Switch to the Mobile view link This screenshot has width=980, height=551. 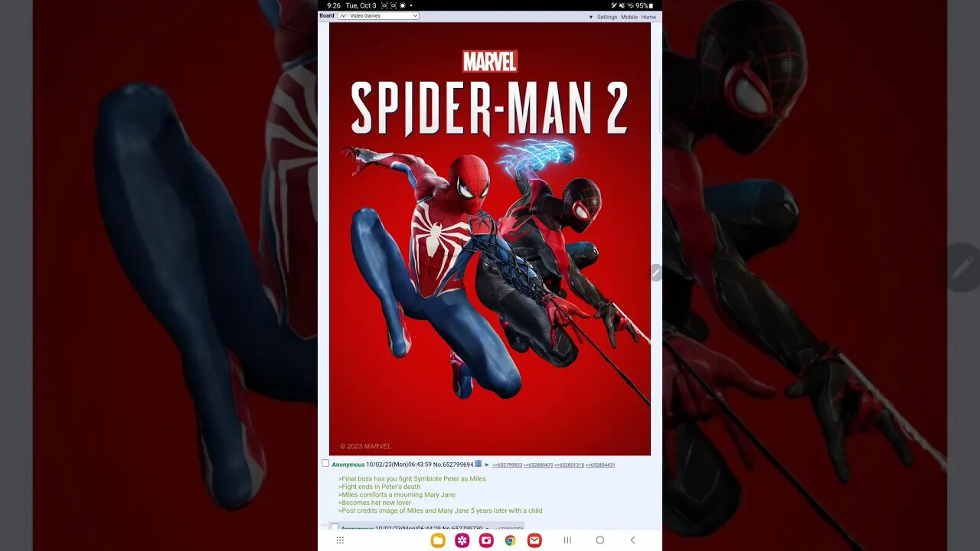coord(629,17)
